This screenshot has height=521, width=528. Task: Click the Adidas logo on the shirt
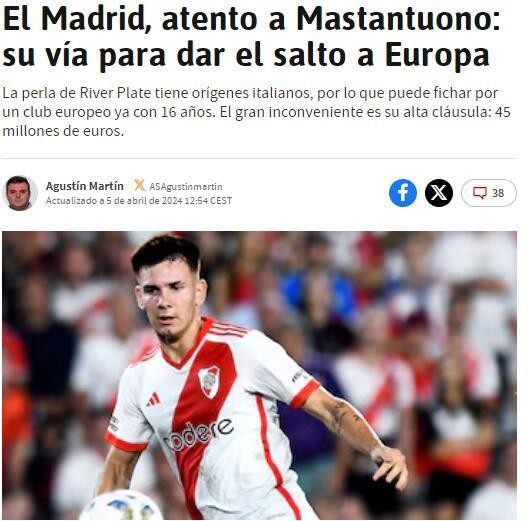tap(154, 399)
